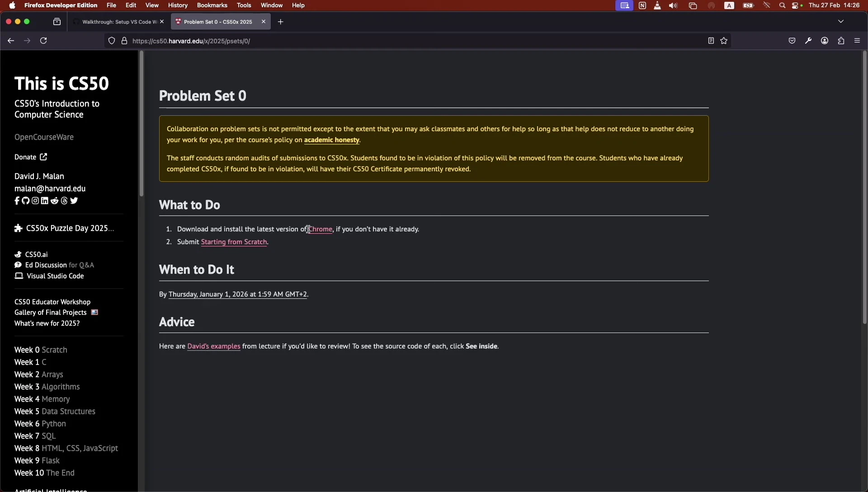868x492 pixels.
Task: Open David Malan's LinkedIn icon
Action: pos(44,201)
